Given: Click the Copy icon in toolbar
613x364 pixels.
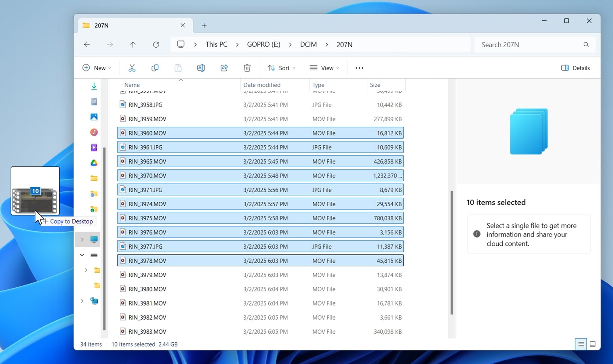Looking at the screenshot, I should pyautogui.click(x=155, y=68).
